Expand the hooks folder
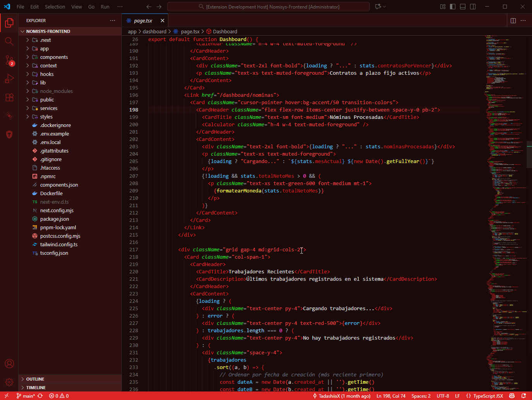Image resolution: width=532 pixels, height=400 pixels. click(70, 74)
